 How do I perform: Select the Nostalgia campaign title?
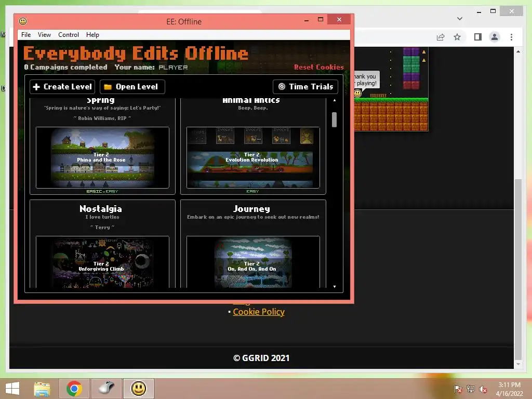pyautogui.click(x=101, y=209)
